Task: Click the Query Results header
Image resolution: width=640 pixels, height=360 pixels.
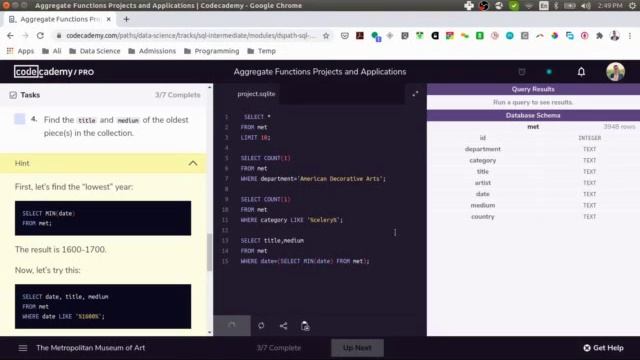Action: coord(533,89)
